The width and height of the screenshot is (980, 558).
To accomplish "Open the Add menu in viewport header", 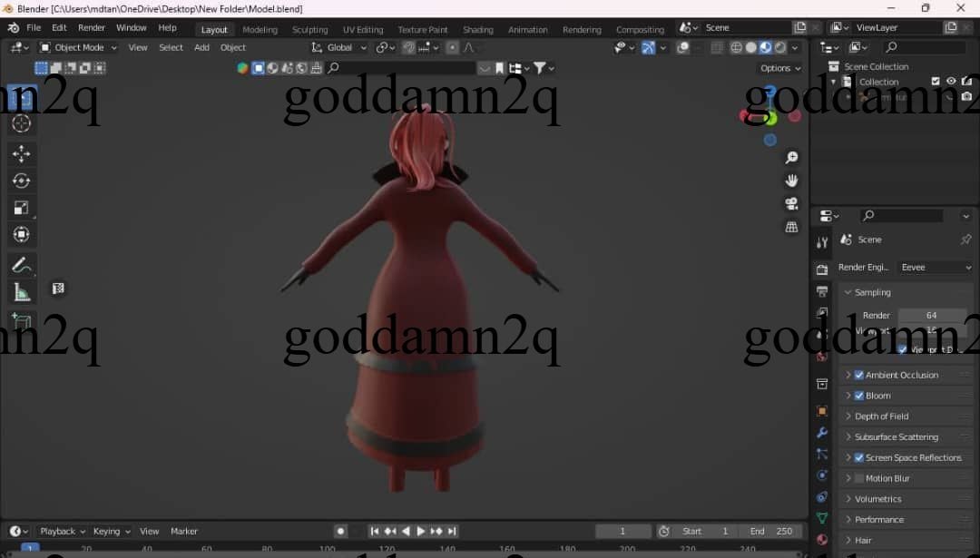I will (x=201, y=47).
